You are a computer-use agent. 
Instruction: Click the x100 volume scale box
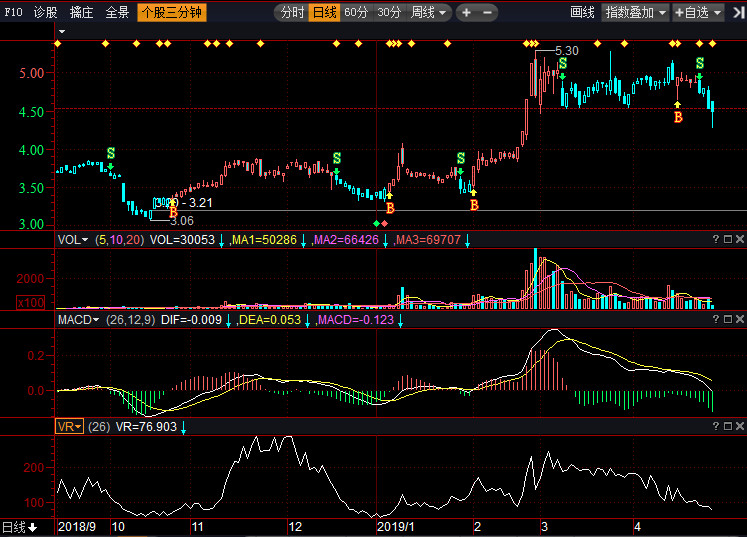click(x=30, y=303)
